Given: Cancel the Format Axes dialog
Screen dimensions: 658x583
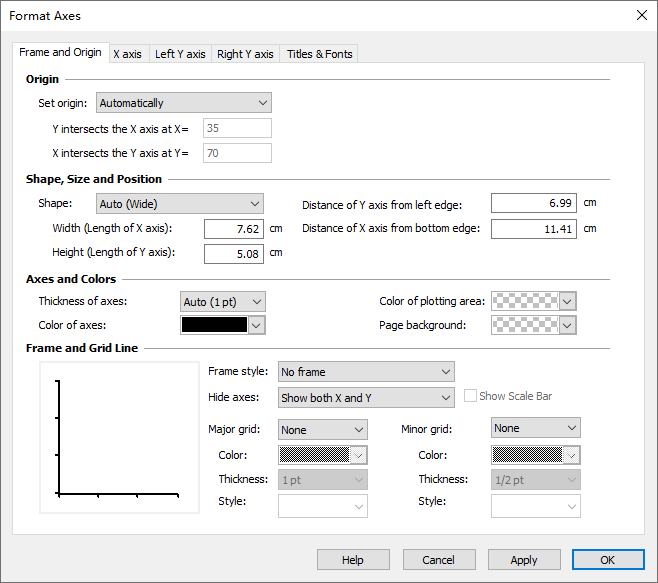Looking at the screenshot, I should [438, 560].
